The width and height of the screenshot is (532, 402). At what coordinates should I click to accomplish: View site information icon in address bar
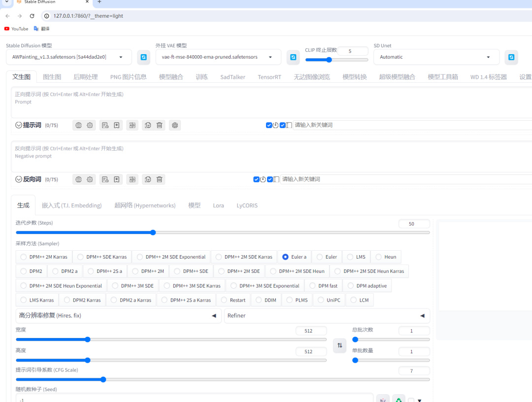pyautogui.click(x=47, y=16)
